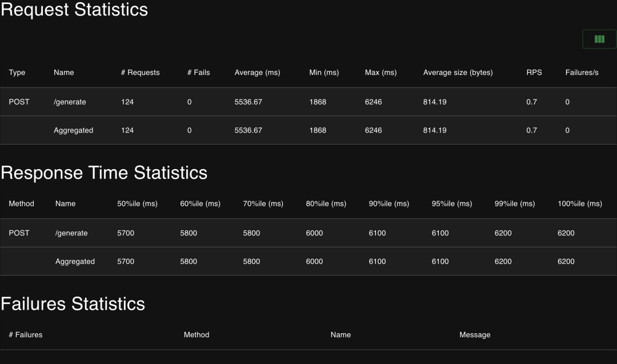This screenshot has height=364, width=617.
Task: Click the Average size (bytes) header
Action: coord(458,73)
